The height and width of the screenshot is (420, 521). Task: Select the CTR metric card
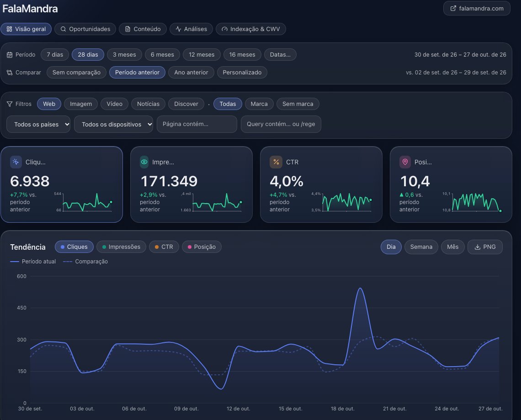pos(321,184)
